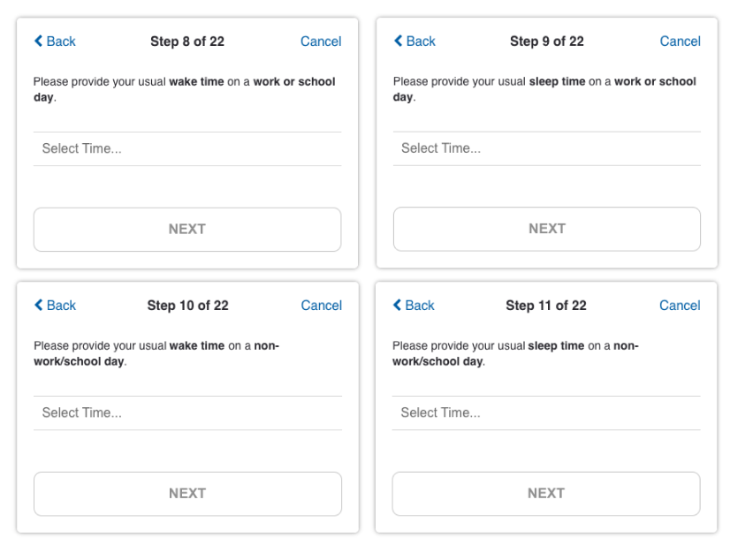Open Select Time for work day sleep time
Image resolution: width=730 pixels, height=560 pixels.
pos(546,148)
